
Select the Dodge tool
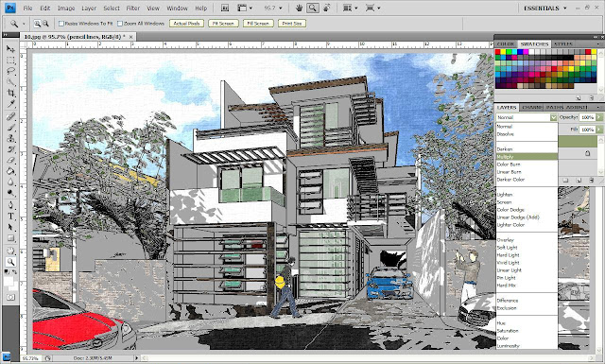10,193
